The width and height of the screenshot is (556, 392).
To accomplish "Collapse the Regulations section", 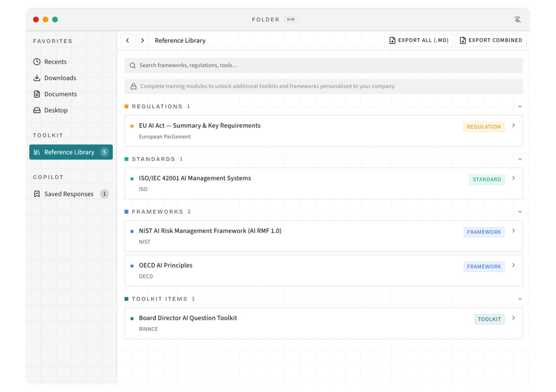I will [520, 106].
